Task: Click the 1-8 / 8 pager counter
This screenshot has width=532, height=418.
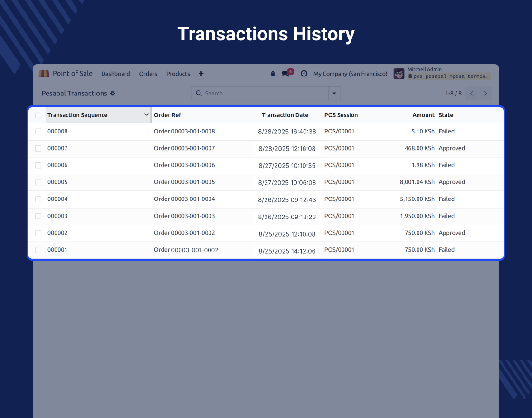Action: [454, 93]
